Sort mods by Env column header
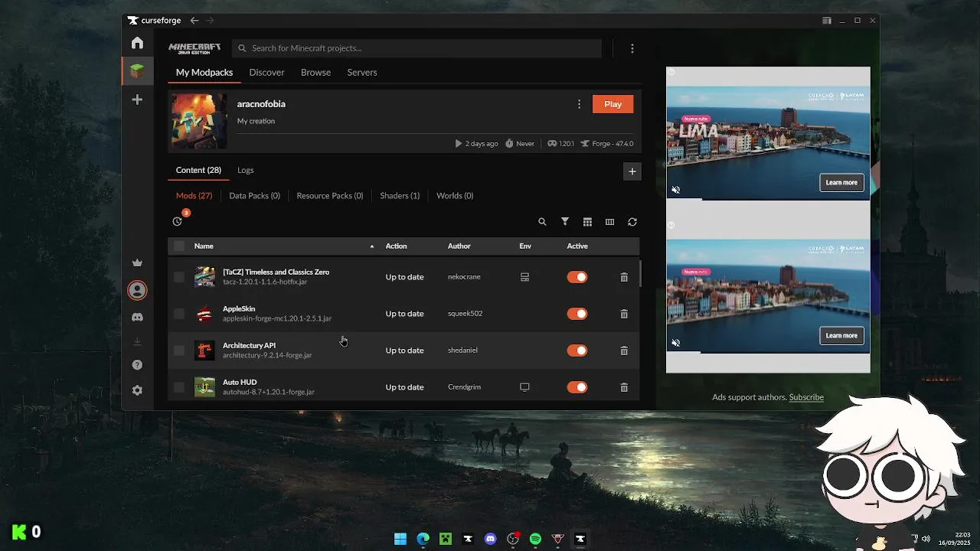The width and height of the screenshot is (980, 551). pos(525,246)
